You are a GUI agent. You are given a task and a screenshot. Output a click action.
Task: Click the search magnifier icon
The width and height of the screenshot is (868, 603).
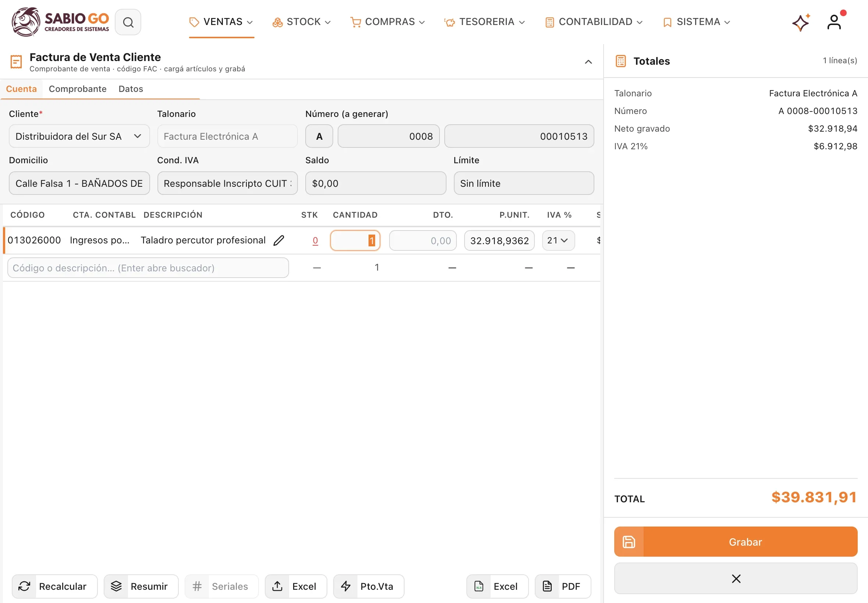(128, 22)
